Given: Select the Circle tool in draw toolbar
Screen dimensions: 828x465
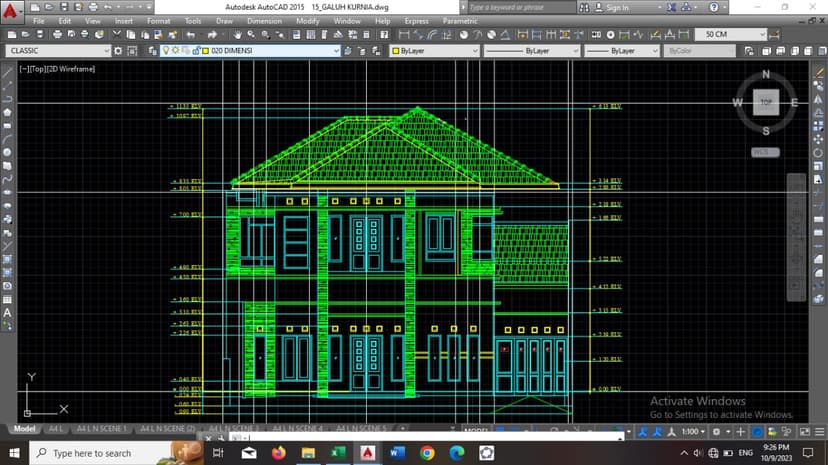Looking at the screenshot, I should tap(7, 153).
